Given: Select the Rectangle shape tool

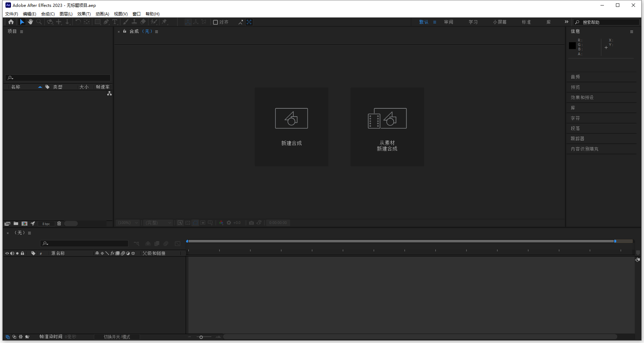Looking at the screenshot, I should [98, 22].
